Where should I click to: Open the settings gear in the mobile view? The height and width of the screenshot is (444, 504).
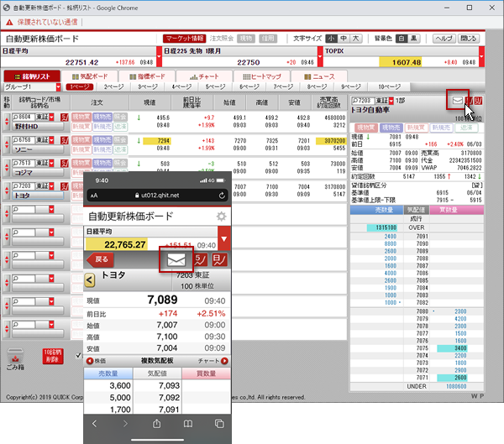[x=221, y=217]
